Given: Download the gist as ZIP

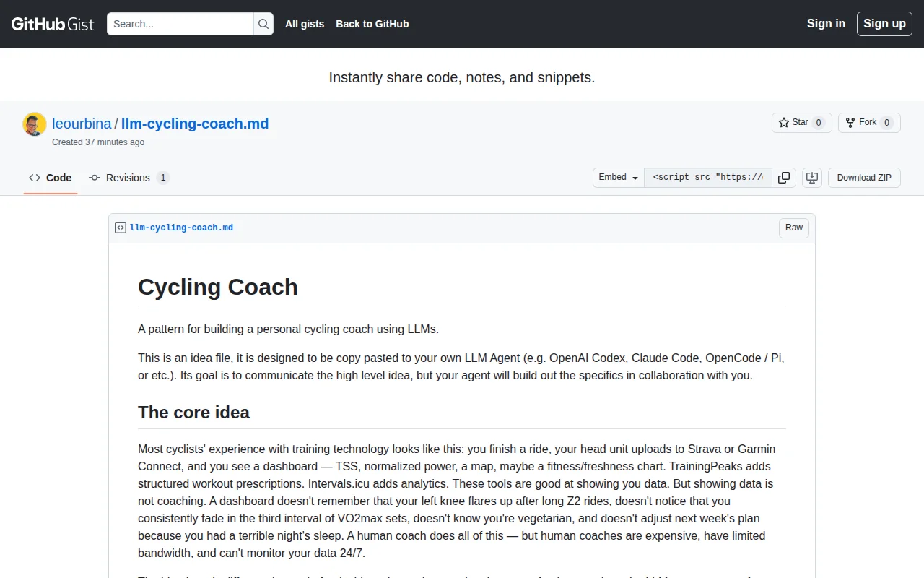Looking at the screenshot, I should [864, 178].
